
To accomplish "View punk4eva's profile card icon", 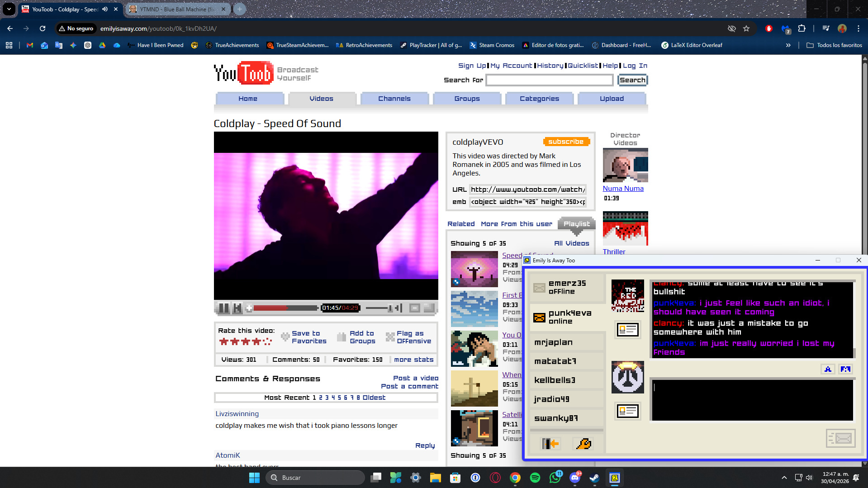I will [628, 330].
